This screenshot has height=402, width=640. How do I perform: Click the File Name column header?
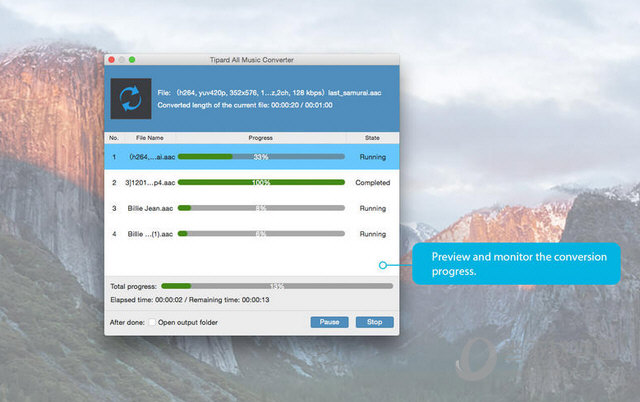(x=149, y=138)
